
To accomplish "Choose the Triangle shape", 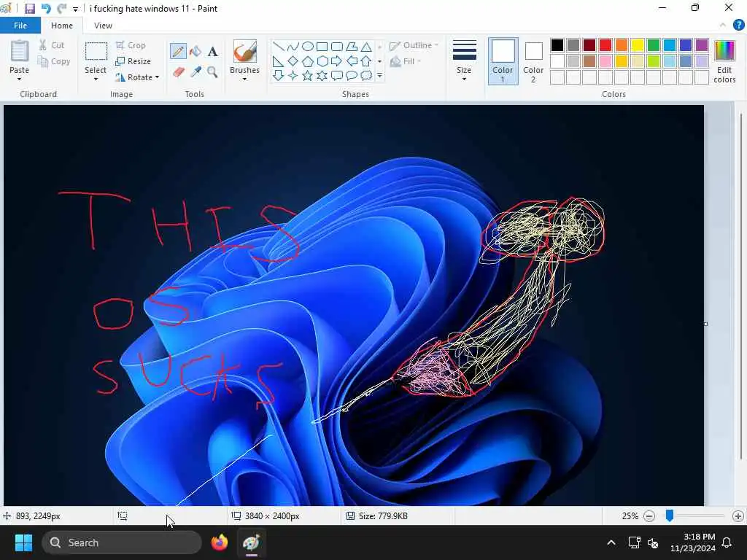I will (366, 47).
